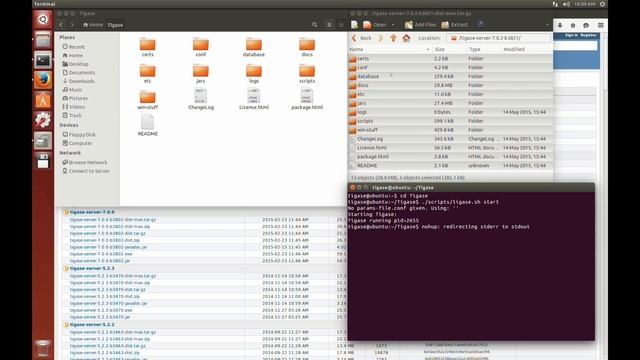The height and width of the screenshot is (360, 640).
Task: Click Add Files in Archive Manager
Action: point(420,25)
